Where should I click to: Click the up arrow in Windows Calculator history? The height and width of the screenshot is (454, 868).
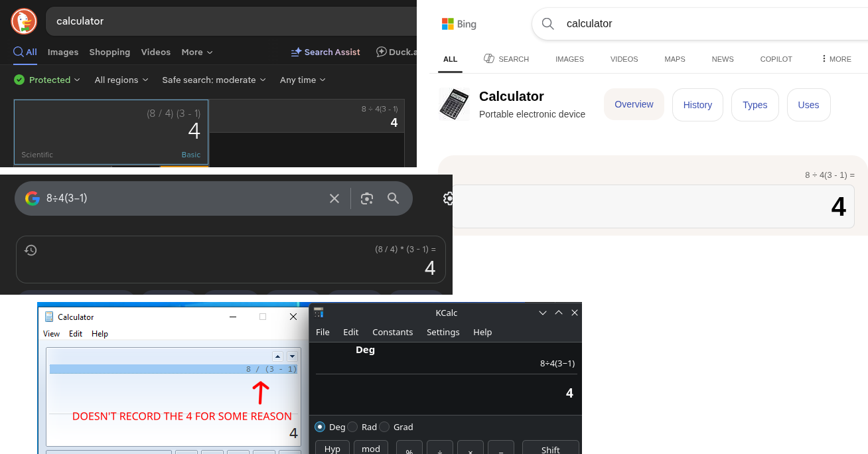point(278,356)
